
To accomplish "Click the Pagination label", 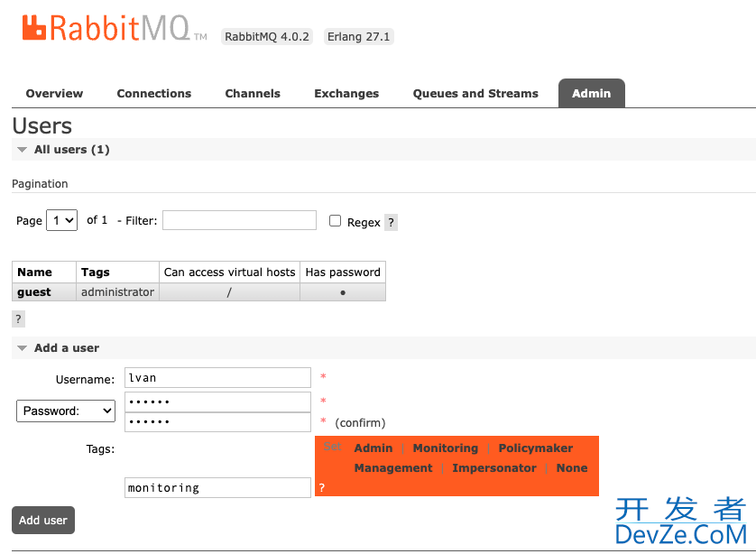I will 40,184.
